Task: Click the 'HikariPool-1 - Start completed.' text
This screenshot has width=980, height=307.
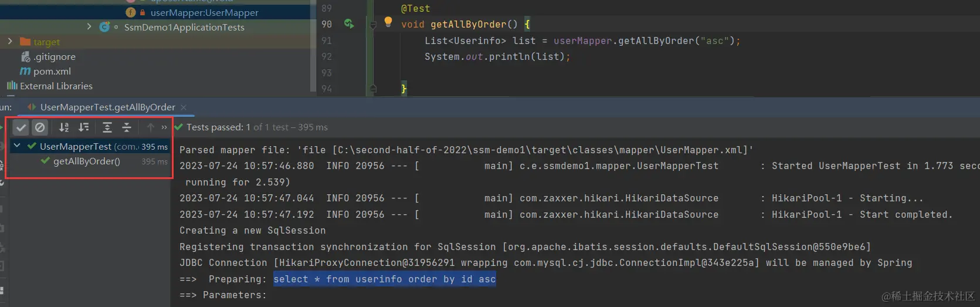Action: point(862,215)
